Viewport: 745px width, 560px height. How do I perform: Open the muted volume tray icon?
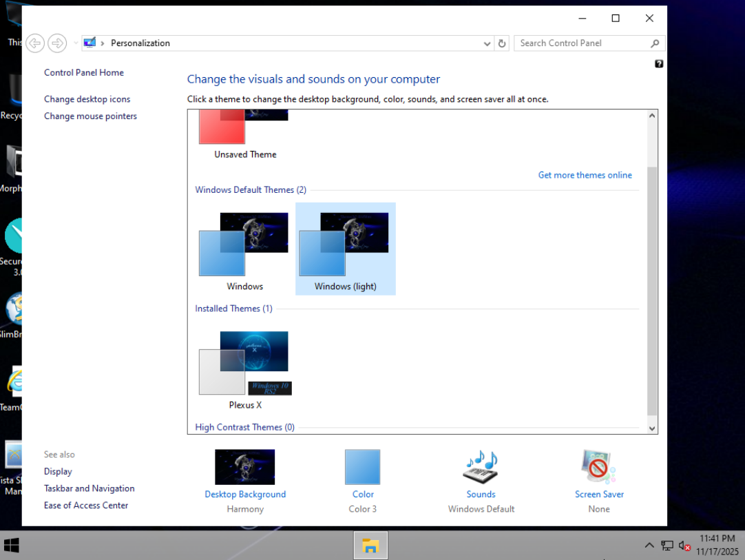point(684,546)
